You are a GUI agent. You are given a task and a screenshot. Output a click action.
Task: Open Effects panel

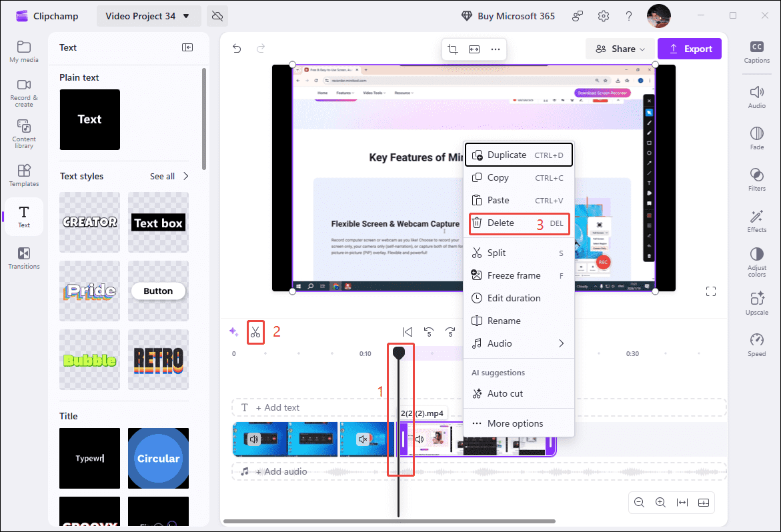756,221
